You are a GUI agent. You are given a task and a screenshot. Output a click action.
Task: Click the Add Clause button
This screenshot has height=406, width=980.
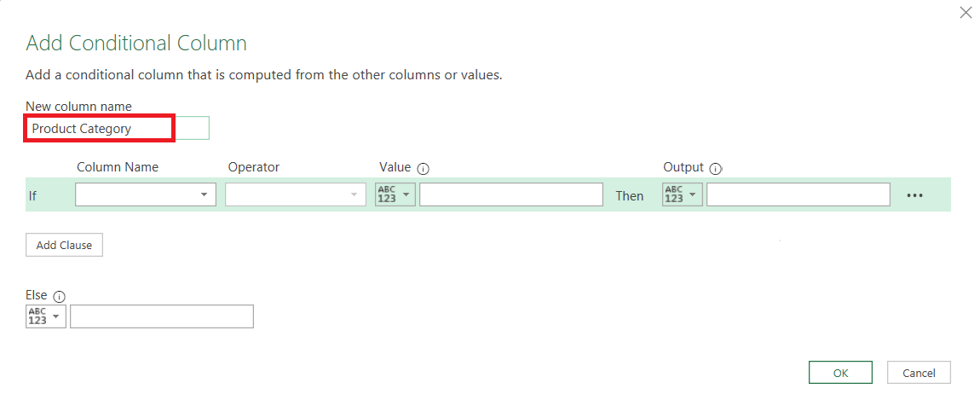(x=64, y=246)
